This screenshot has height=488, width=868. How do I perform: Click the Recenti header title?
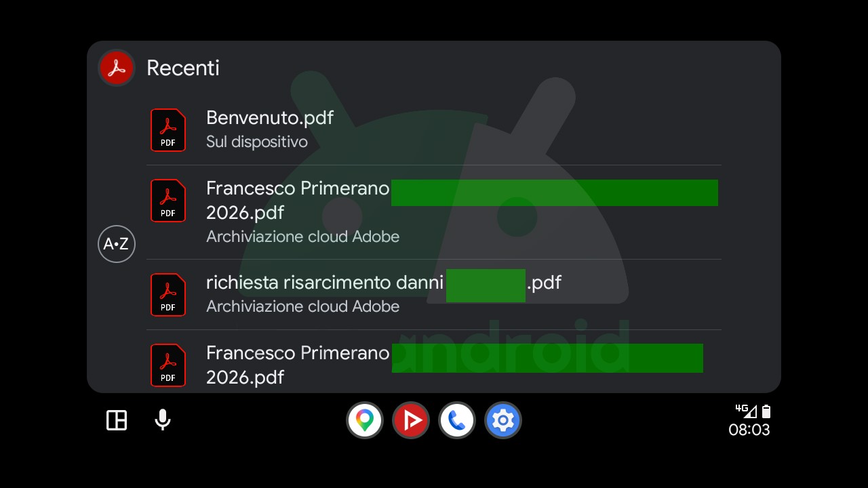[183, 68]
